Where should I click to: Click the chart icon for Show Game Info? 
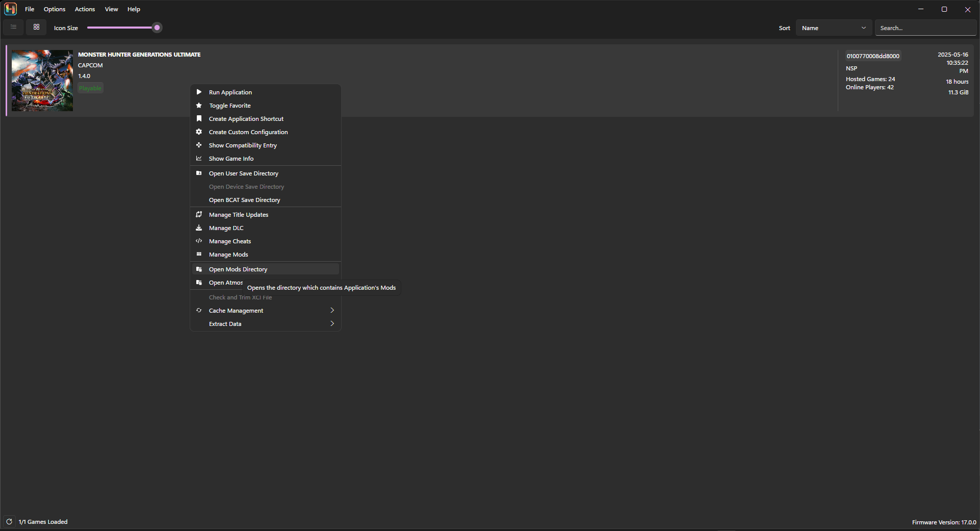[199, 159]
